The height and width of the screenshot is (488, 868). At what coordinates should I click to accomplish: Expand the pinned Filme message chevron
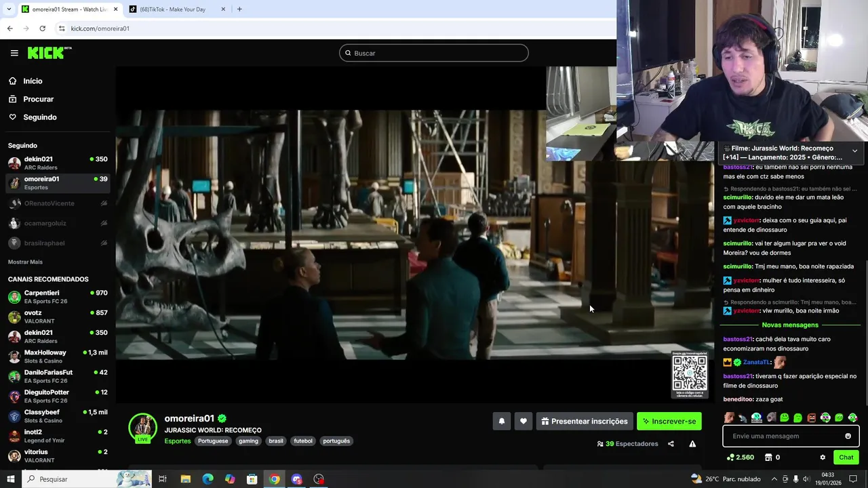pyautogui.click(x=854, y=150)
